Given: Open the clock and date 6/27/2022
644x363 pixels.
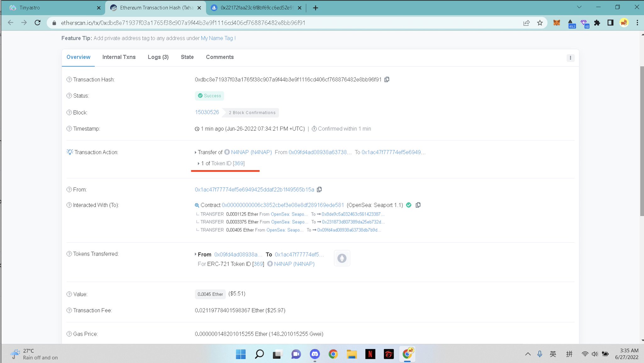Looking at the screenshot, I should tap(627, 354).
